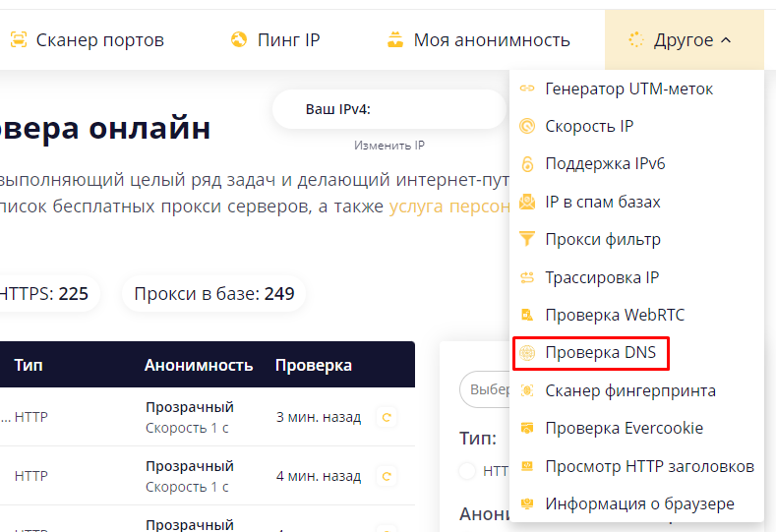Click the Прокси в базе: 249 badge
776x532 pixels.
coord(213,294)
